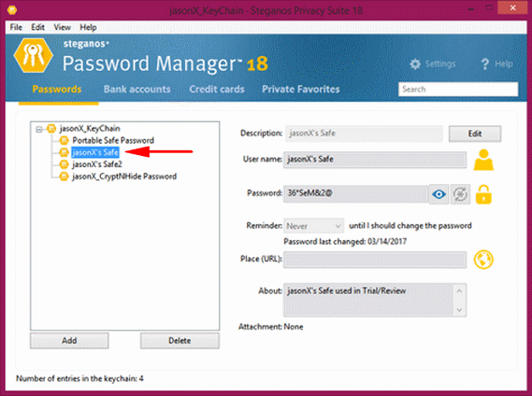Image resolution: width=532 pixels, height=396 pixels.
Task: Toggle password visibility with the eye icon
Action: coord(439,194)
